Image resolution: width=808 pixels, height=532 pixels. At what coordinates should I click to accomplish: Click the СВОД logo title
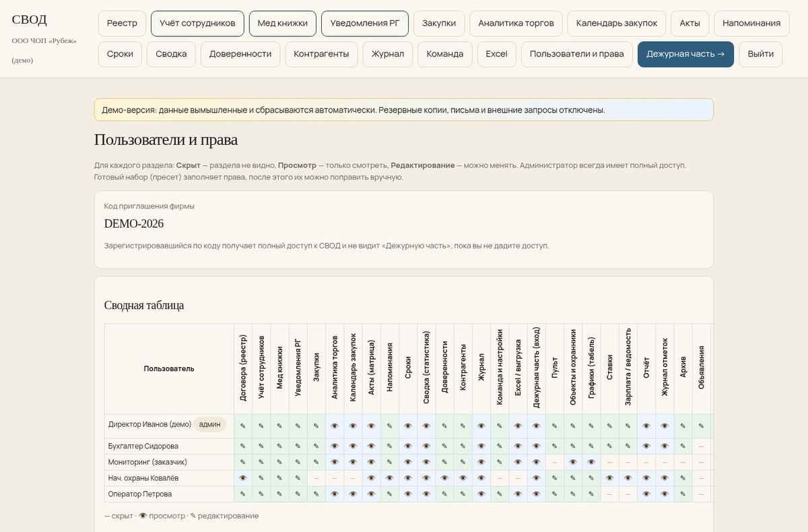(30, 20)
